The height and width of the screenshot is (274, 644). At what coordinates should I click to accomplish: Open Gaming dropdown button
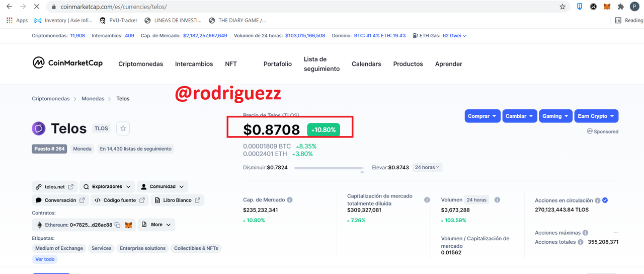click(556, 116)
